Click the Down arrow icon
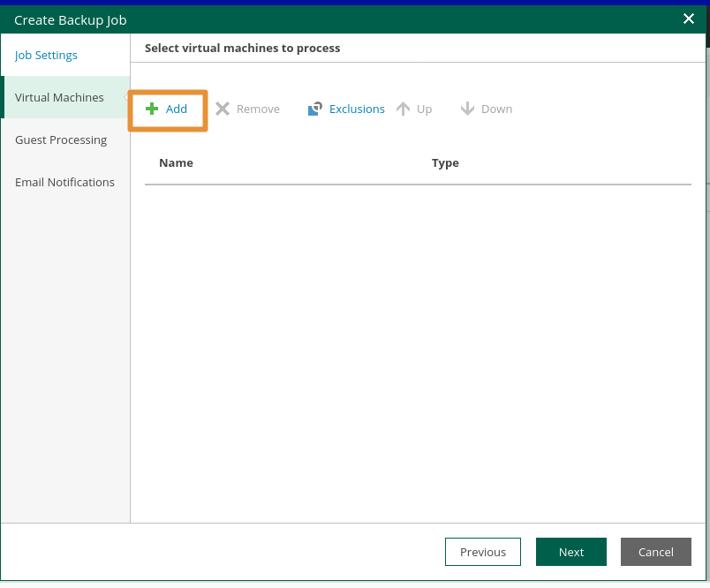This screenshot has width=710, height=588. [467, 109]
